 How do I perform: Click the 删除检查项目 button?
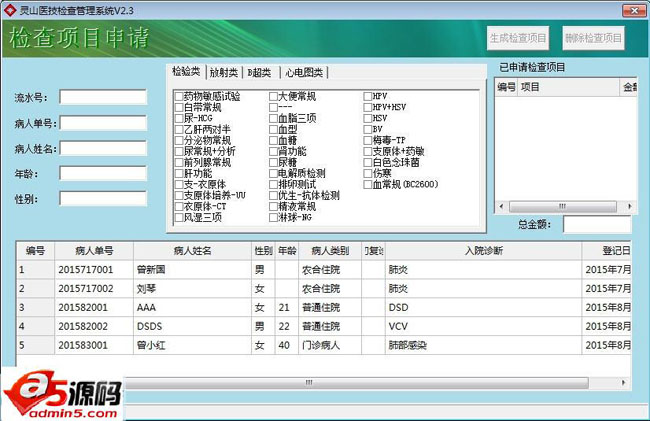(x=593, y=38)
